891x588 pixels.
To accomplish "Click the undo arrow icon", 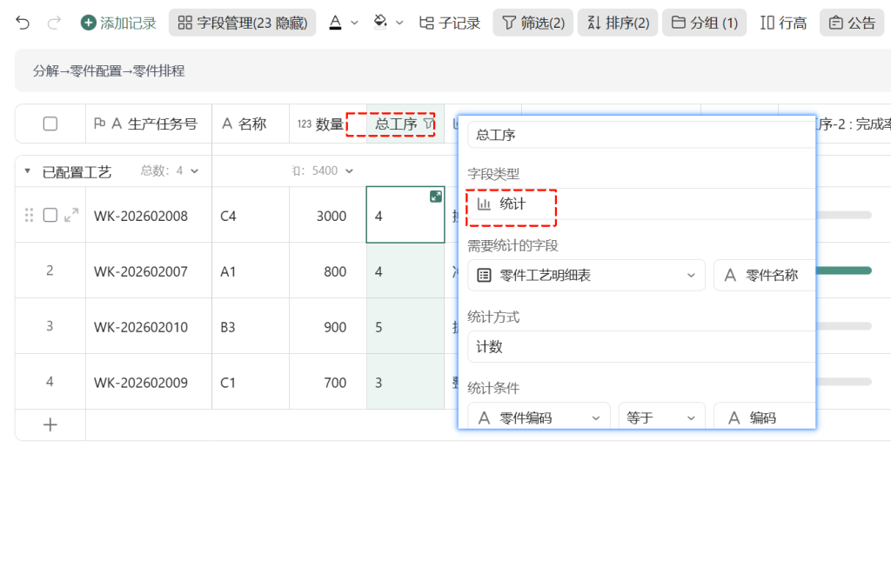I will coord(23,23).
